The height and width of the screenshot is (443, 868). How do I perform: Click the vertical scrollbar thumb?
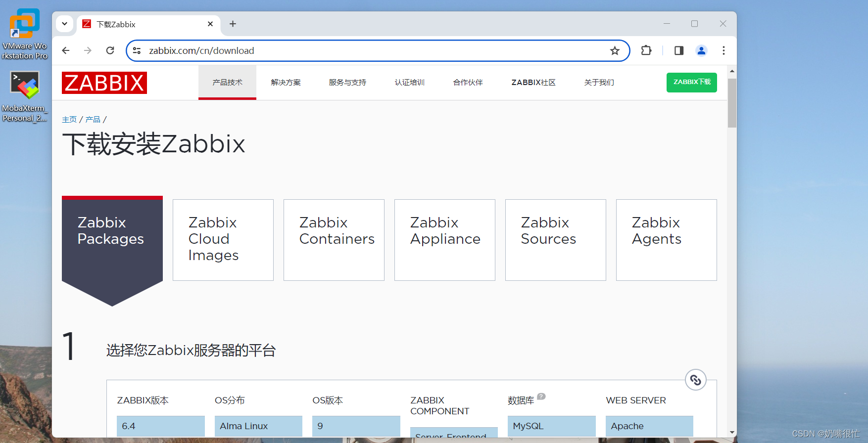tap(732, 103)
